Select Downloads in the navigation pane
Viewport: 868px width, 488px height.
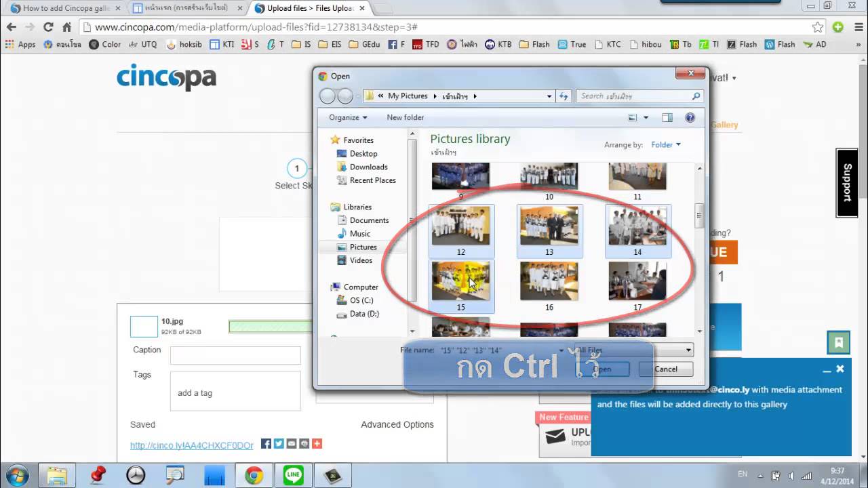click(368, 167)
